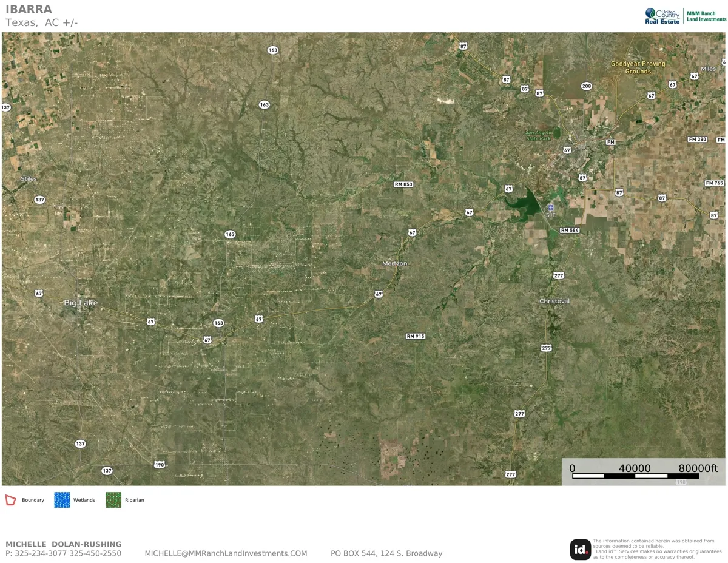
Task: Open the MICHELLE@MMRanchLandInvestments.COM email link
Action: pyautogui.click(x=226, y=553)
